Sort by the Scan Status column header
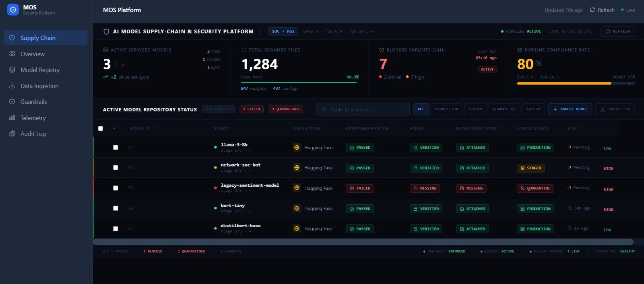Screen dimensions: 644x284 309,128
